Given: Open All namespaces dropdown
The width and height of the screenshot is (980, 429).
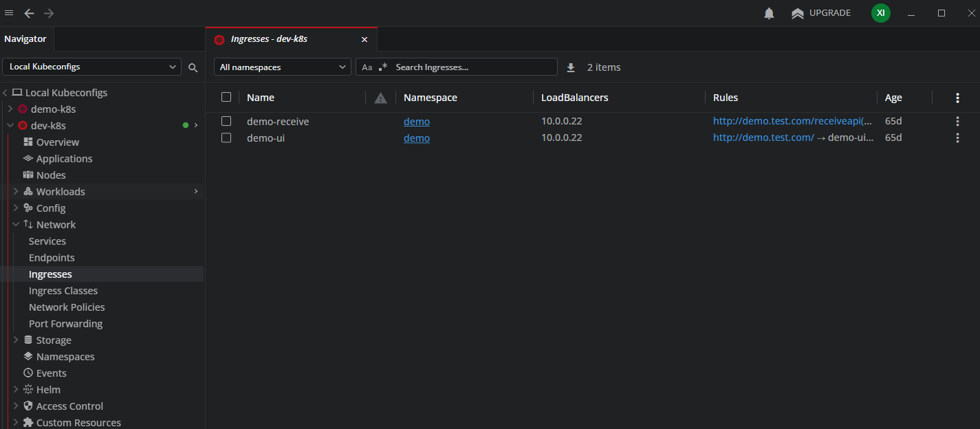Looking at the screenshot, I should 283,67.
